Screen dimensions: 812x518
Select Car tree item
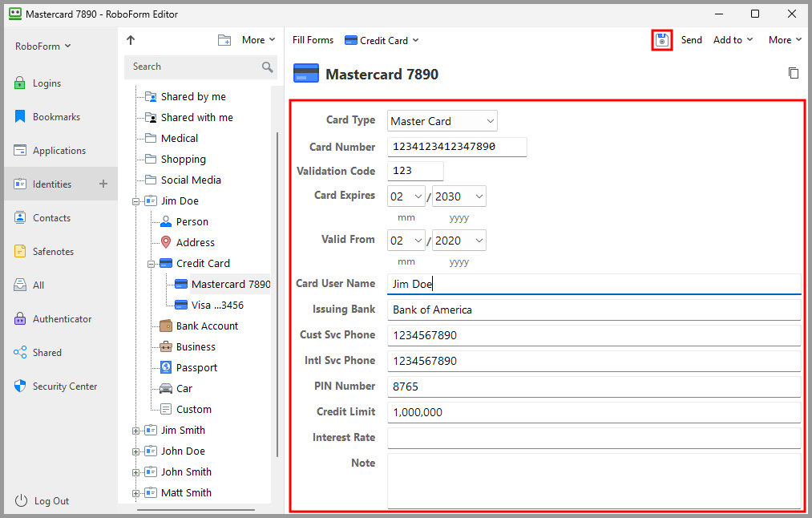(176, 388)
